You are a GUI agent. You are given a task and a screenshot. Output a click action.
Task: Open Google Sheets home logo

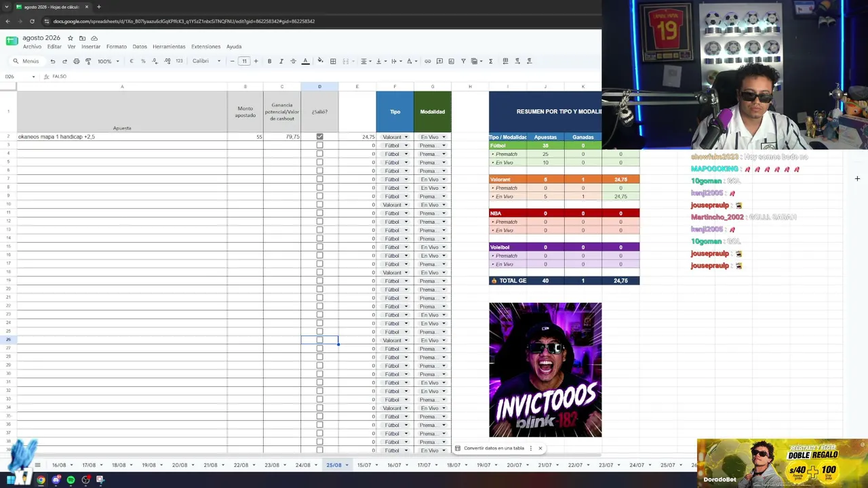pos(12,41)
